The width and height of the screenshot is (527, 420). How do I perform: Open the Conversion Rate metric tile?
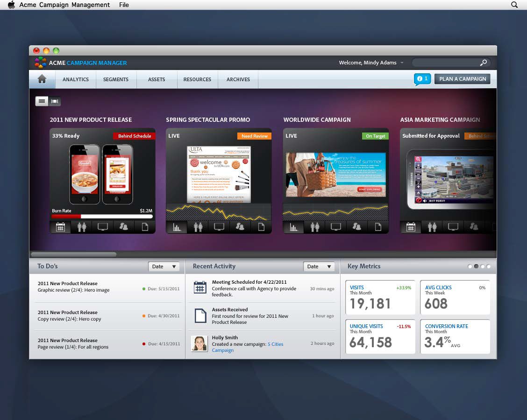(455, 336)
